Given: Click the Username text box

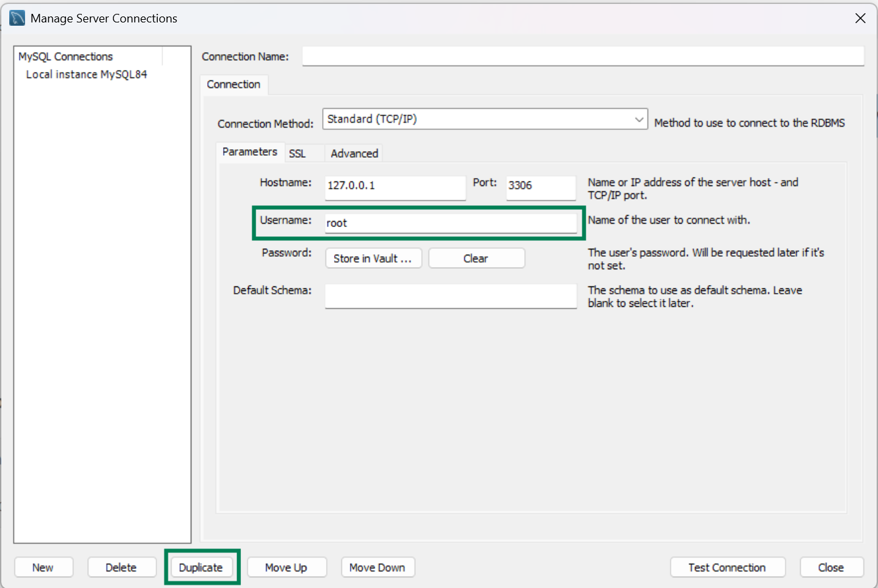Looking at the screenshot, I should [450, 223].
